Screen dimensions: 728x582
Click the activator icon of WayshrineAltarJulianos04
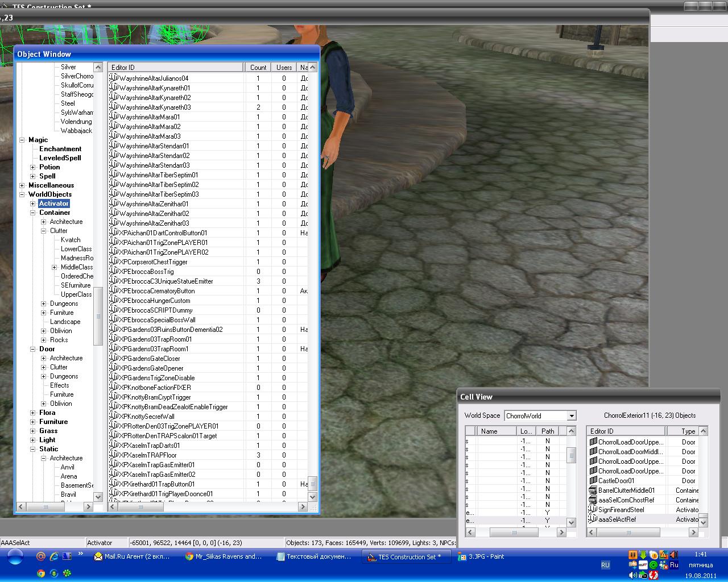click(114, 78)
